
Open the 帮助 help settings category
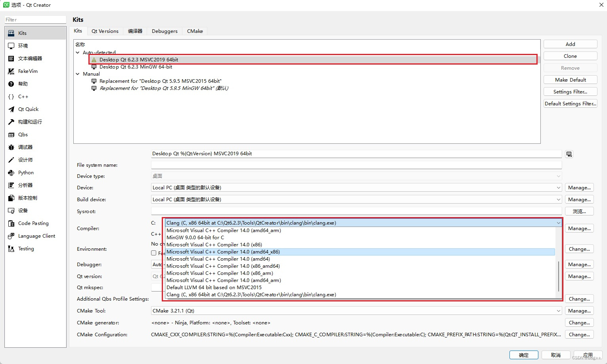point(35,84)
